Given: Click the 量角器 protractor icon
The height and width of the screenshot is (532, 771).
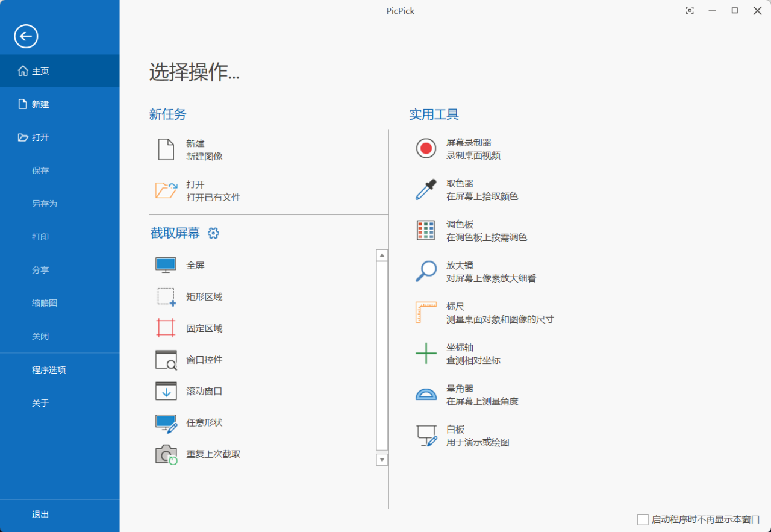Looking at the screenshot, I should coord(426,394).
